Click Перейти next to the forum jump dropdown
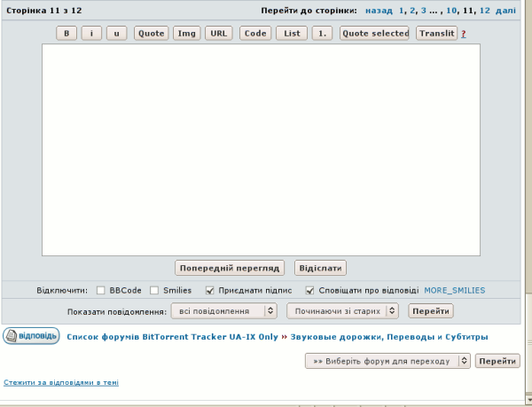 (x=497, y=361)
